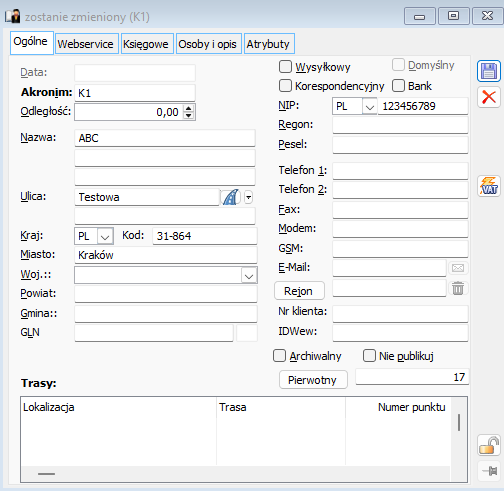Screen dimensions: 504x491
Task: Click the empty Data field
Action: click(x=135, y=73)
